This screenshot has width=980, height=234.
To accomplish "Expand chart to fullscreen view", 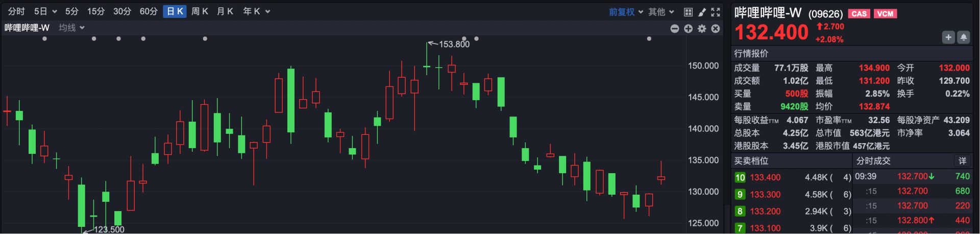I will 716,12.
